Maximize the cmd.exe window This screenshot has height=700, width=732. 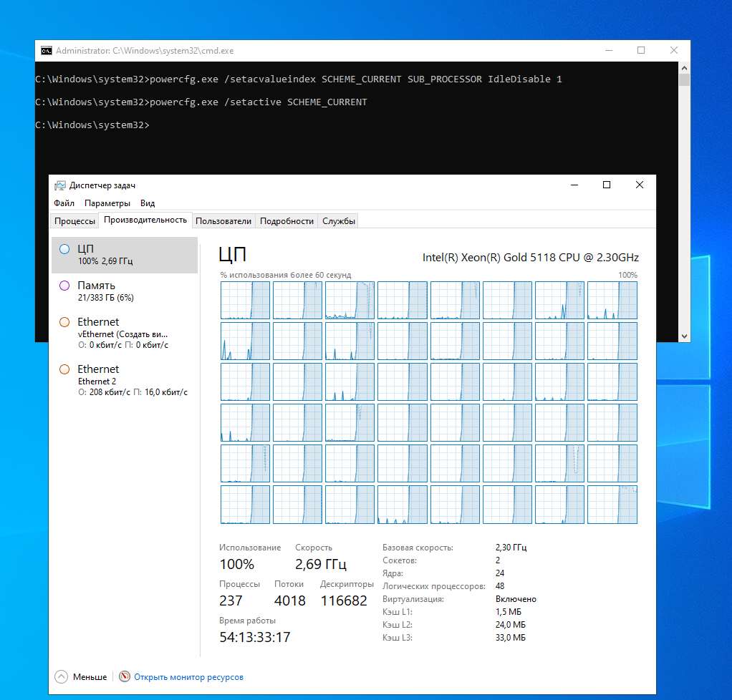641,50
